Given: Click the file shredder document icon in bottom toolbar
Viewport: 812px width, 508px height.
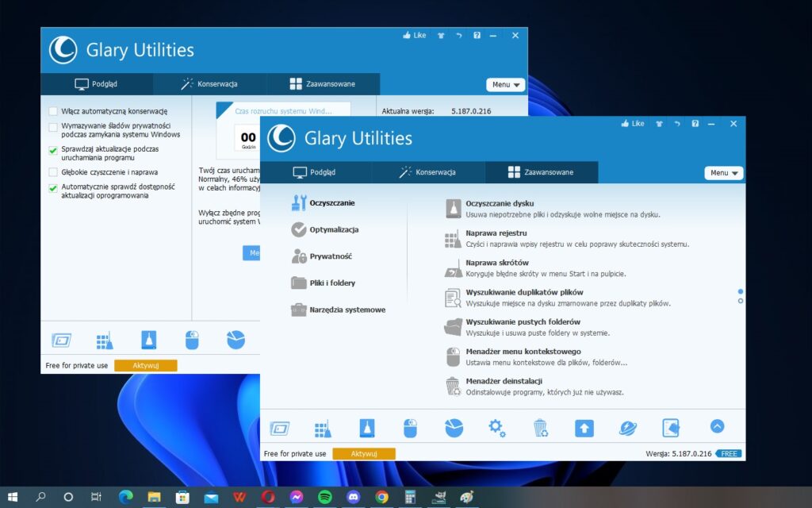Looking at the screenshot, I should 671,428.
